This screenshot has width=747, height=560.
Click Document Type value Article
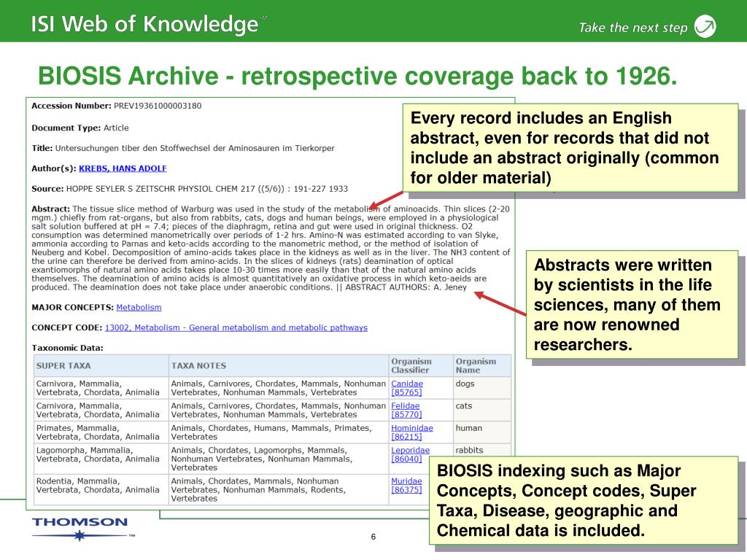point(116,128)
